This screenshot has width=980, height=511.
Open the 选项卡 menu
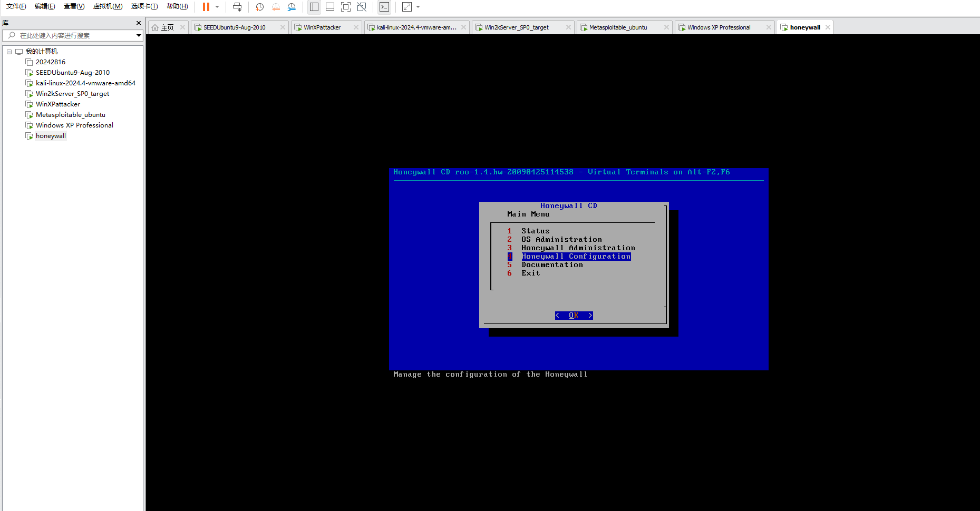tap(144, 6)
